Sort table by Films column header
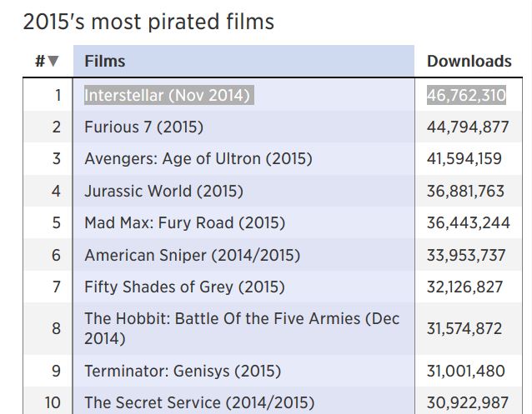Screen dimensions: 532x414 105,62
